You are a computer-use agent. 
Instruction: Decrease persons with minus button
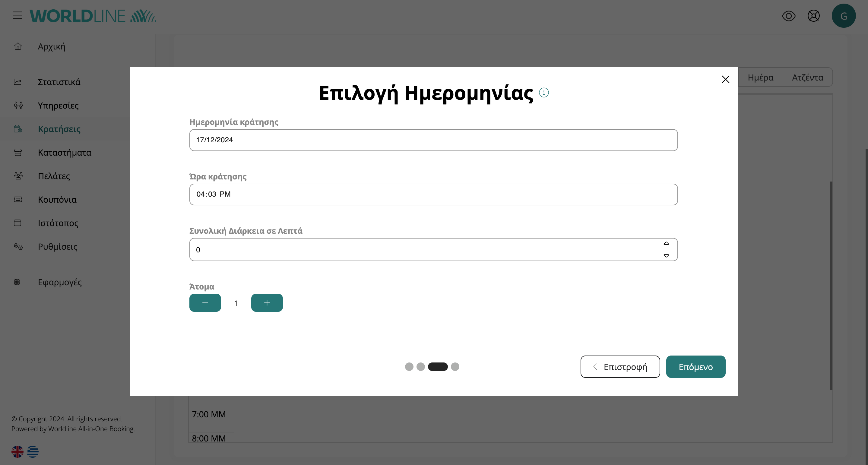pyautogui.click(x=205, y=302)
